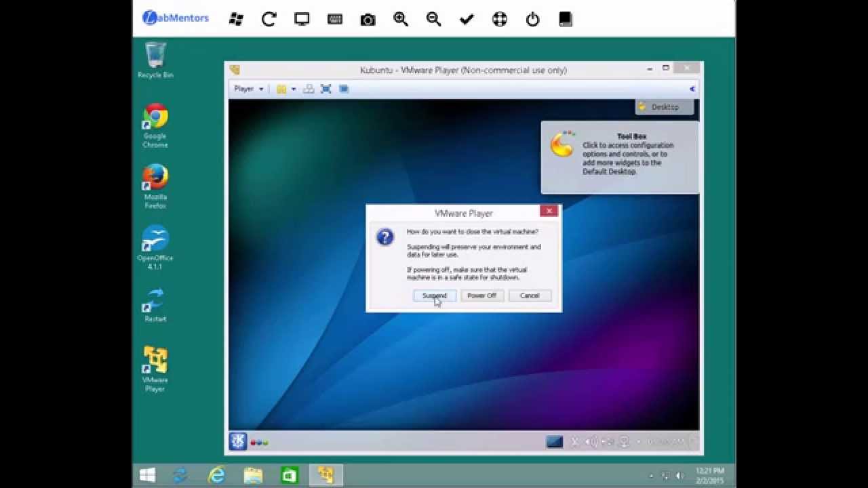Click the VMware window title bar icon
868x488 pixels.
[x=235, y=70]
